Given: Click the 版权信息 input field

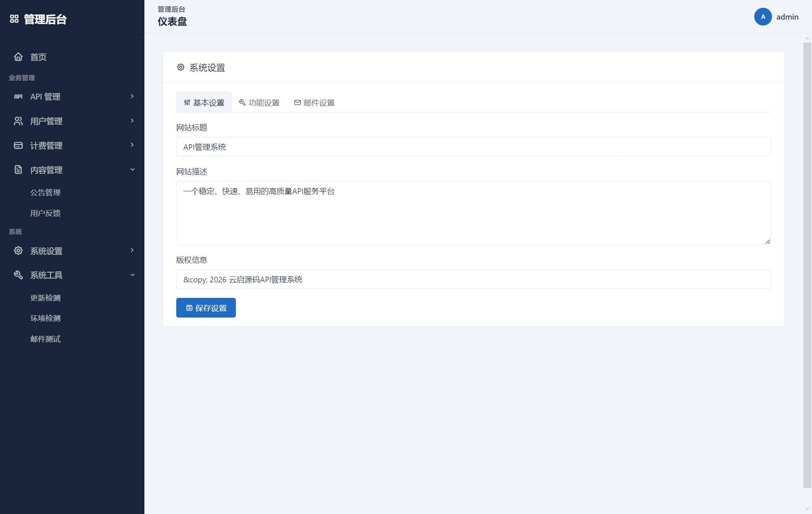Looking at the screenshot, I should (x=473, y=279).
